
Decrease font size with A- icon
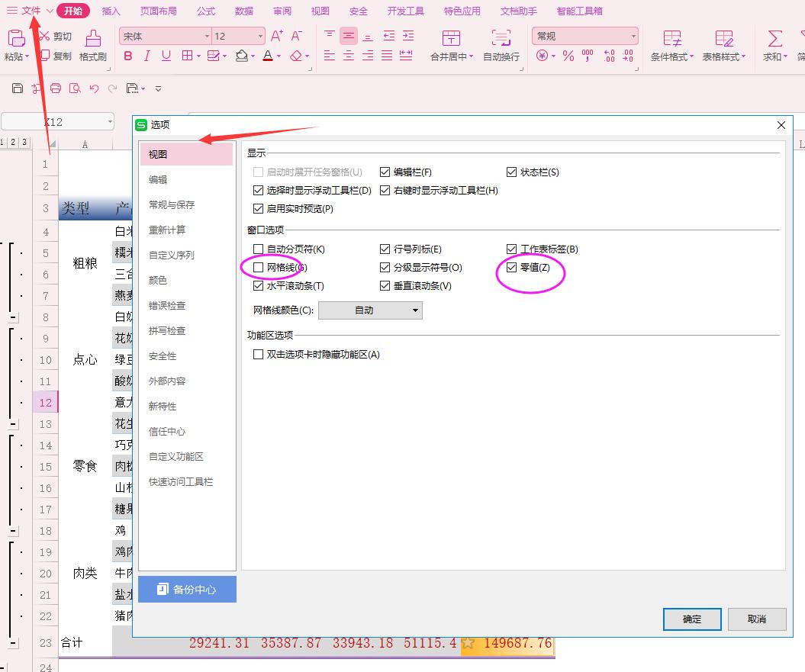click(x=296, y=36)
